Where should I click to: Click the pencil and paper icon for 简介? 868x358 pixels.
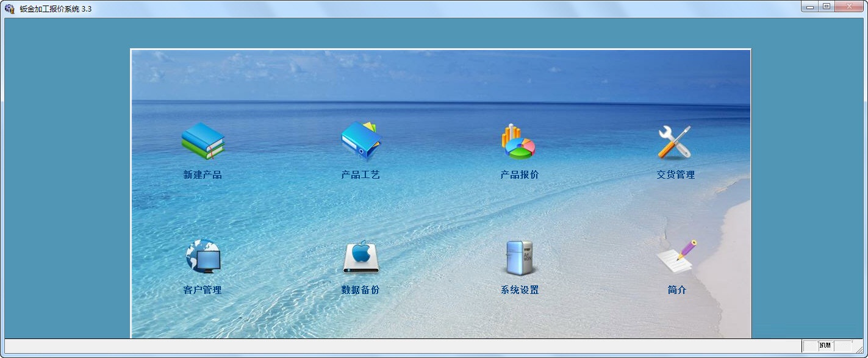[x=677, y=256]
